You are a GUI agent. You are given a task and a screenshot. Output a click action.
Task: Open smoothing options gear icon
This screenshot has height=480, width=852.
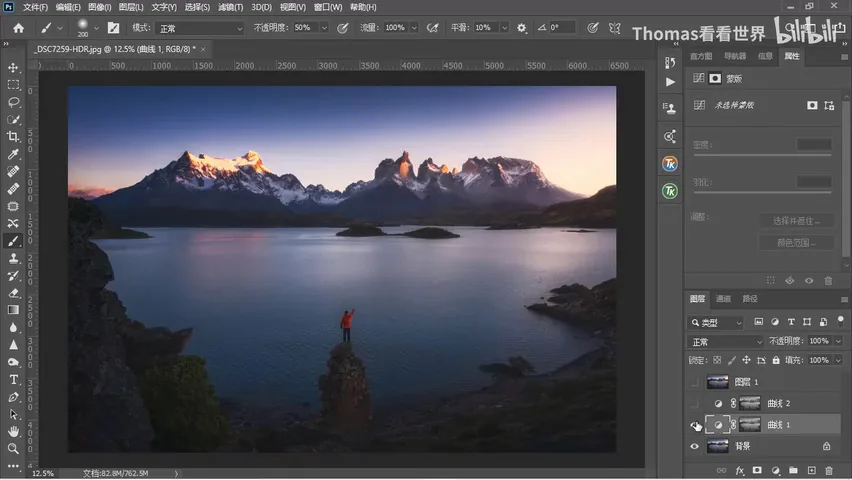(522, 28)
